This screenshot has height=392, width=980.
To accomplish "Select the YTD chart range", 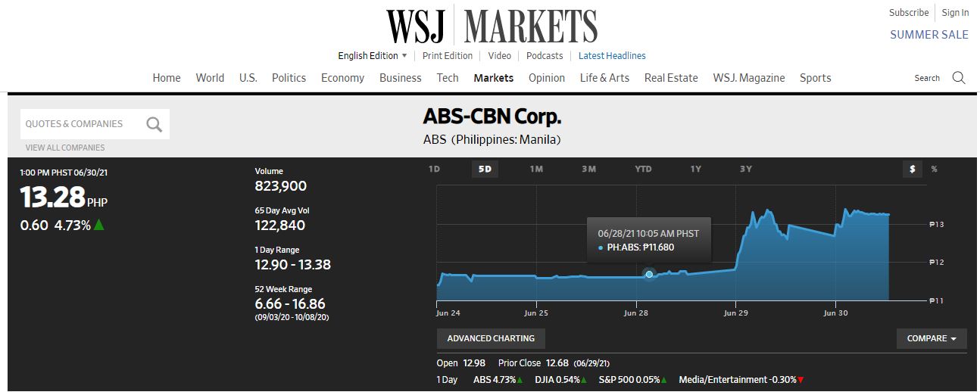I will [x=643, y=169].
